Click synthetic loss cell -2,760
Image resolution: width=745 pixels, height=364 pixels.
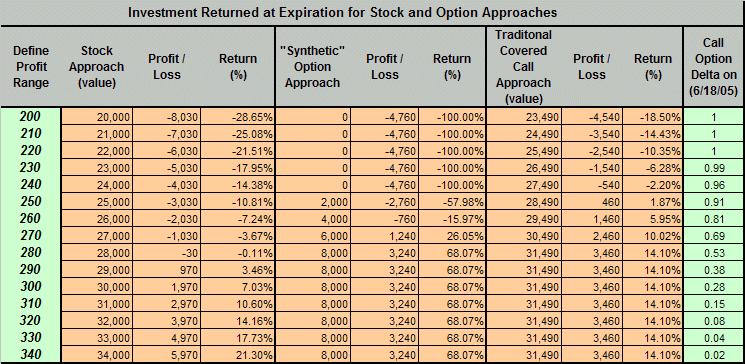point(385,201)
